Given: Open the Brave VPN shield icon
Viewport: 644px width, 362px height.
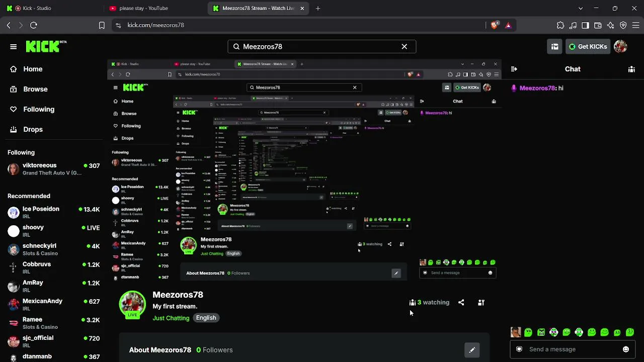Looking at the screenshot, I should coord(623,25).
